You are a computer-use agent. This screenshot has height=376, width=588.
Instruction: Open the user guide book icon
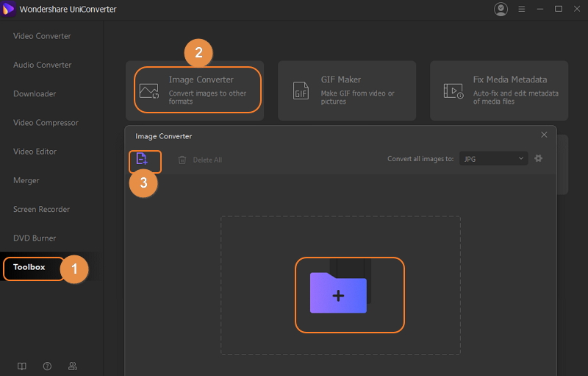pyautogui.click(x=22, y=366)
